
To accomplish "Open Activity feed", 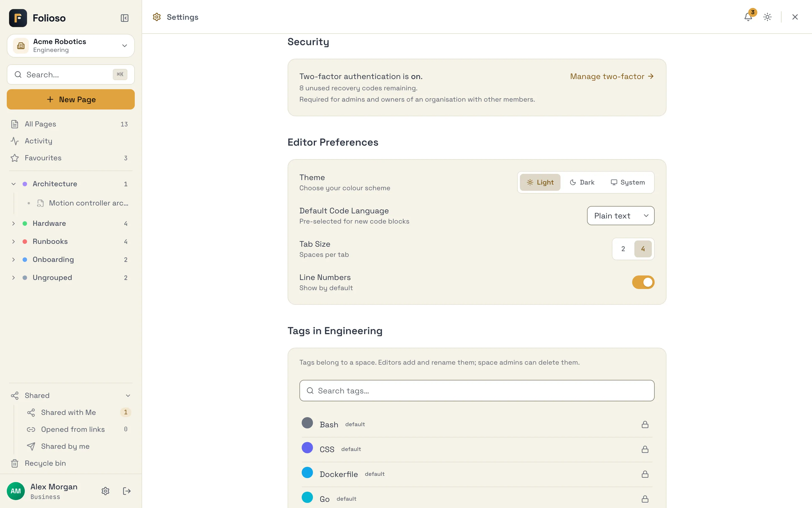I will click(x=71, y=141).
